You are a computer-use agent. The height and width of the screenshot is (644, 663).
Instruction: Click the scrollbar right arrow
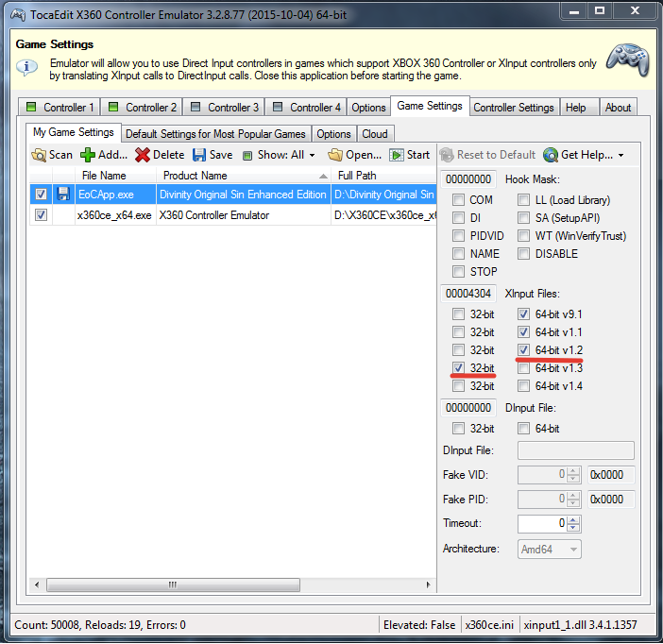429,585
